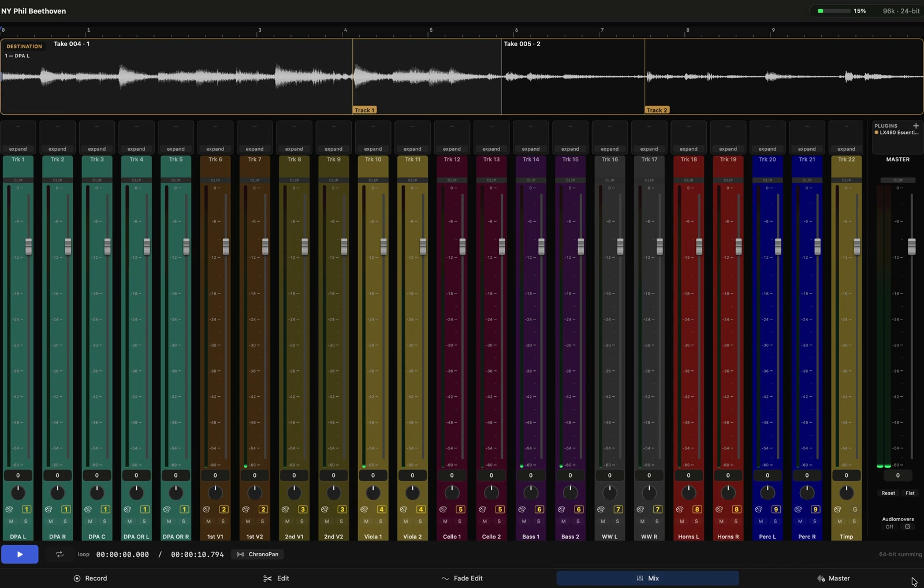Screen dimensions: 924x588
Task: Click group 8 badge on Horns R
Action: (x=737, y=509)
